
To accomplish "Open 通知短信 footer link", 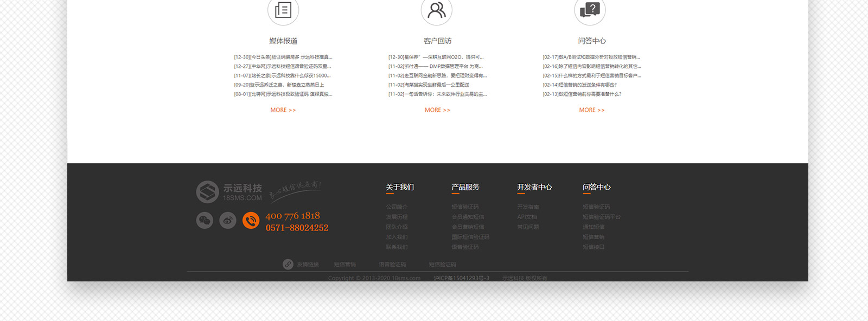I will [x=593, y=227].
